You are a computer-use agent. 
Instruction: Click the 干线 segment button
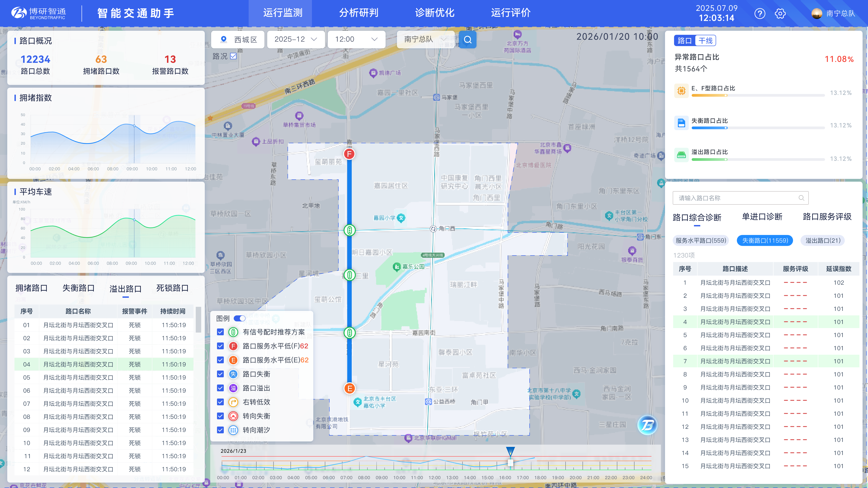pyautogui.click(x=705, y=41)
